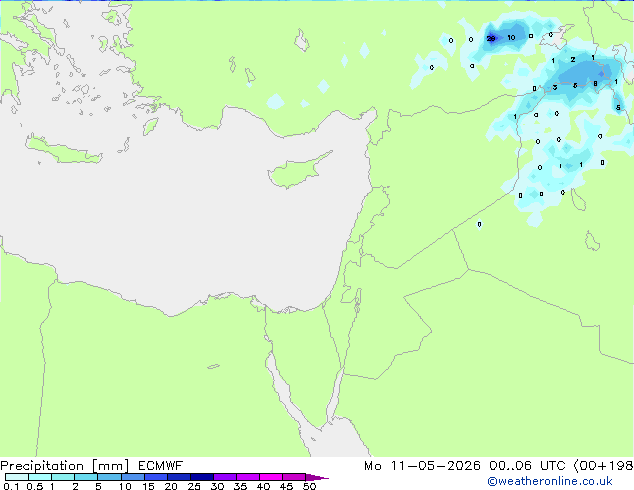Image resolution: width=634 pixels, height=490 pixels.
Task: Click legend swatch between 25 and 30
Action: pos(202,477)
